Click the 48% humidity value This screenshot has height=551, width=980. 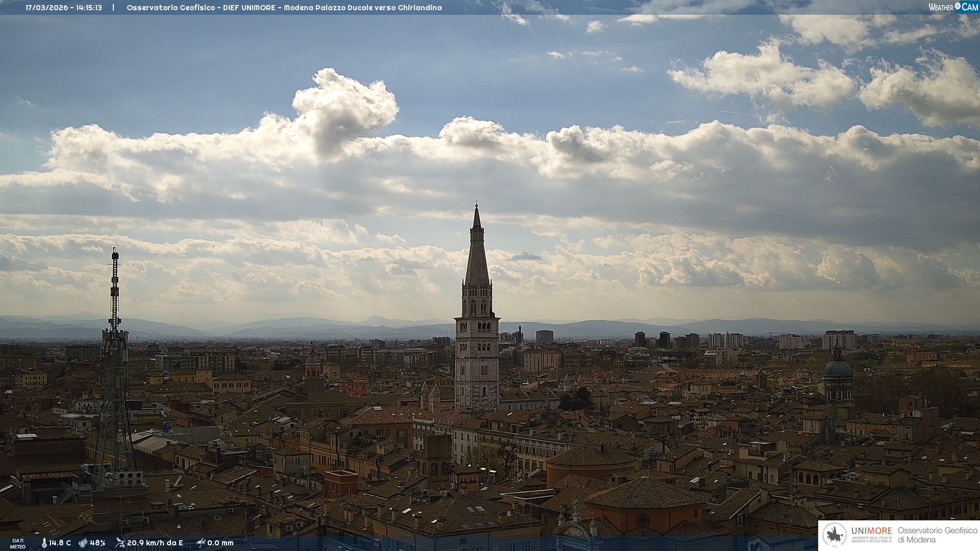[x=97, y=543]
